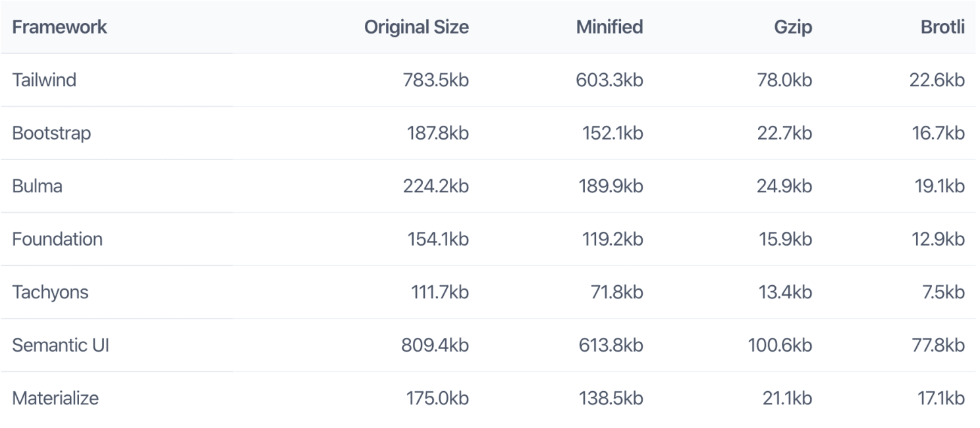Screen dimensions: 980x428
Task: Click the Bulma framework cell
Action: 37,186
